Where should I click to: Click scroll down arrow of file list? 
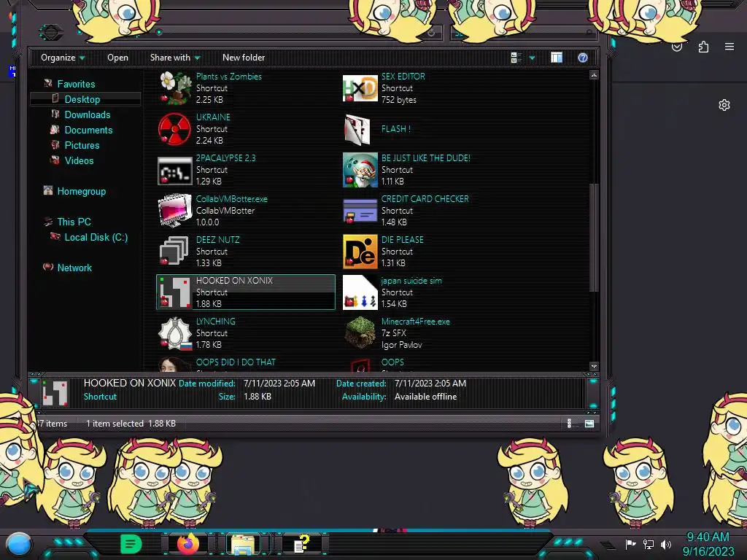[594, 367]
